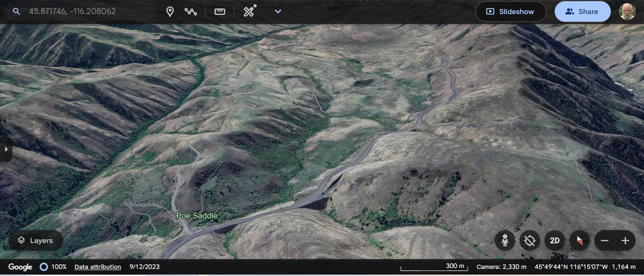Open the Data attribution link
Viewport: 644px width, 276px height.
click(98, 267)
